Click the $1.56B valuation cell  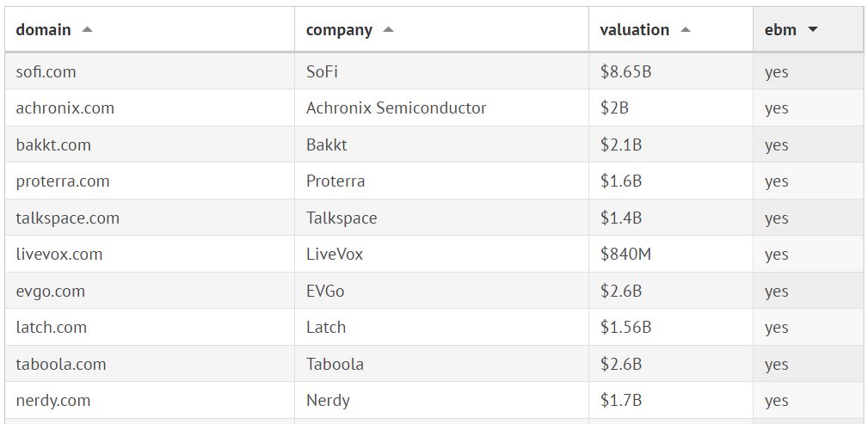[x=625, y=328]
